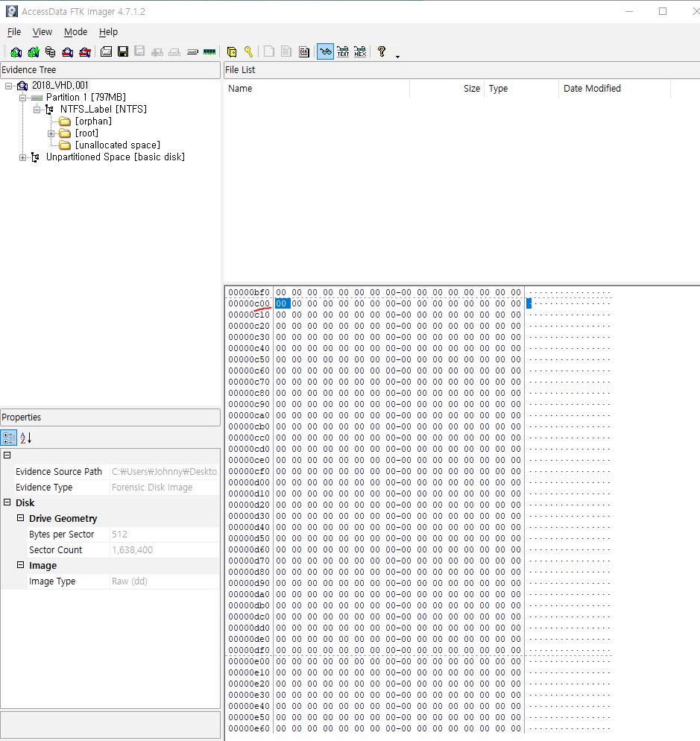Collapse the top unnamed properties category
The height and width of the screenshot is (741, 700).
pyautogui.click(x=7, y=455)
